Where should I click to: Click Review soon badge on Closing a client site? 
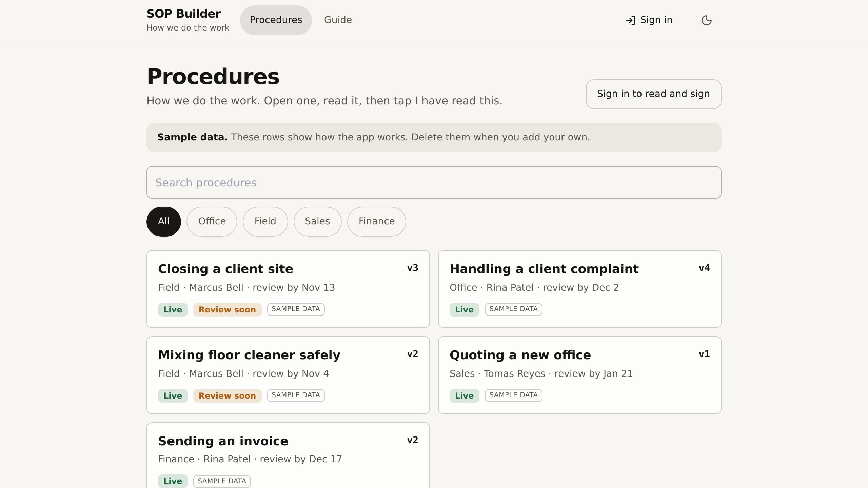(227, 309)
